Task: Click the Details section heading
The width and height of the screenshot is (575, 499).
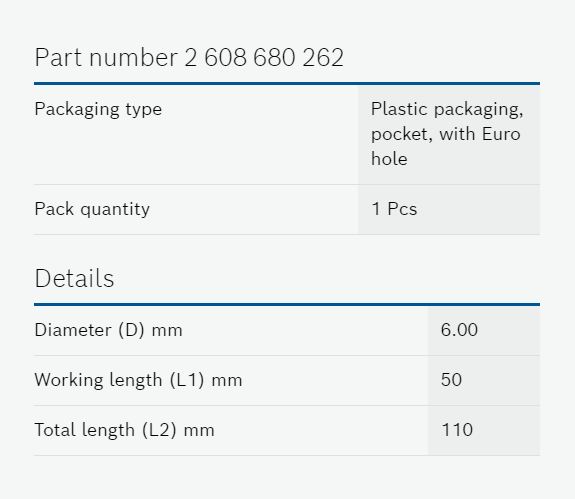Action: click(x=74, y=278)
